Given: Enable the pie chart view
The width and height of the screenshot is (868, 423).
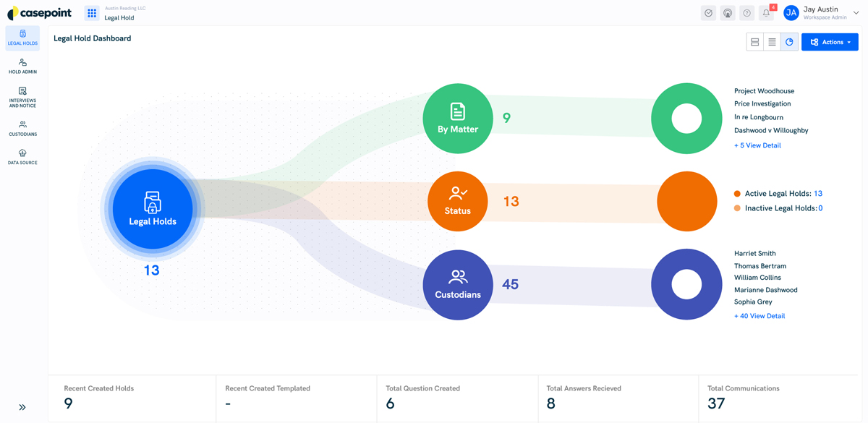Looking at the screenshot, I should pos(788,41).
